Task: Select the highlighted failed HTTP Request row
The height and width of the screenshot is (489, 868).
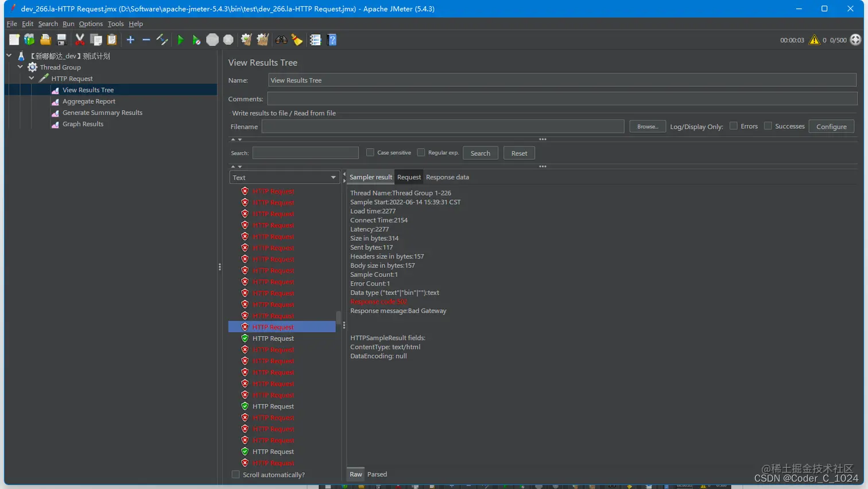Action: click(x=282, y=327)
